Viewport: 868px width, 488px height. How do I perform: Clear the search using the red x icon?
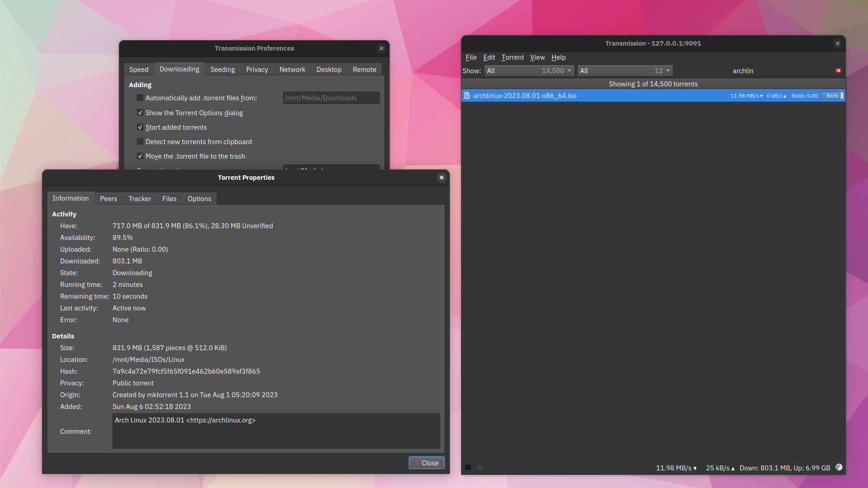838,70
